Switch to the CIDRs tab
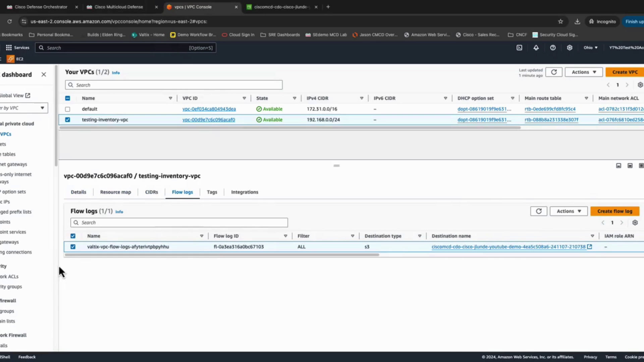This screenshot has height=362, width=644. 152,192
